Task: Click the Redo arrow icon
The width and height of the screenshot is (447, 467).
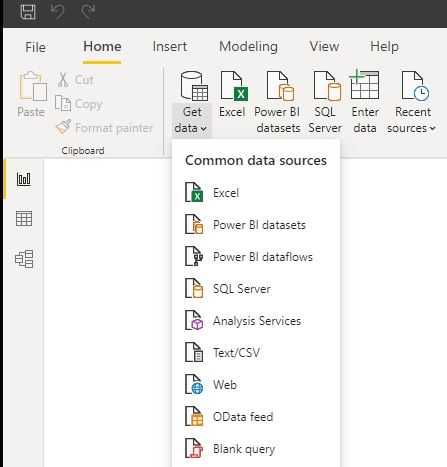Action: click(x=88, y=12)
